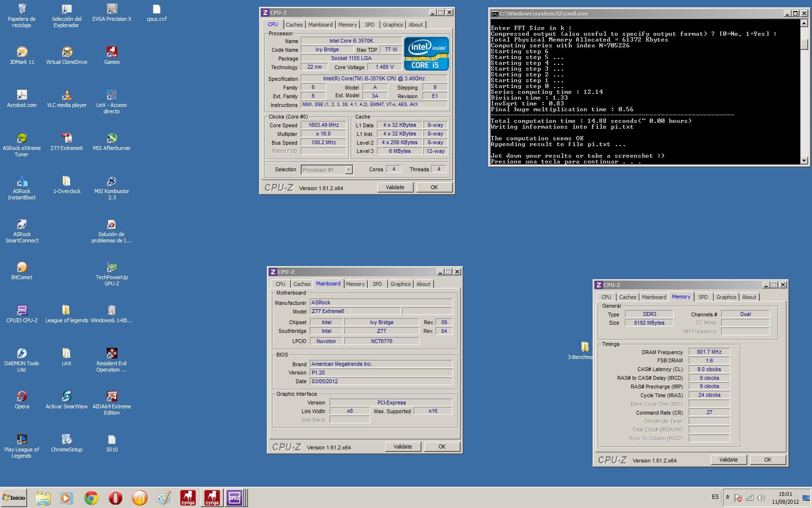Click Validate in the CPU tab window
Viewport: 812px width, 508px height.
(x=395, y=187)
